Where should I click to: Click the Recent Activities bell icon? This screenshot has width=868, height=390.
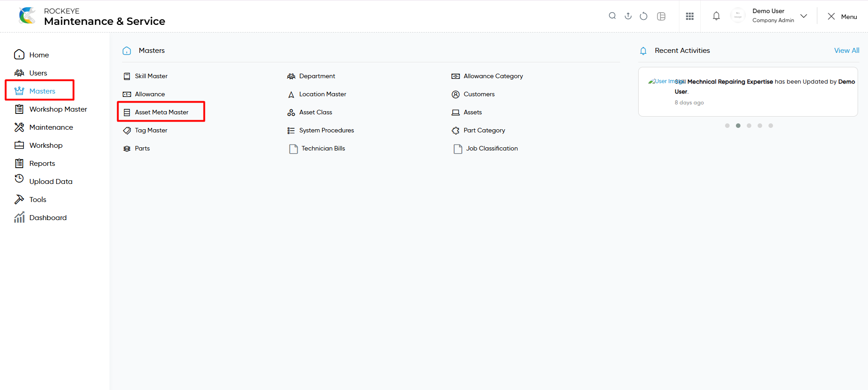tap(643, 51)
